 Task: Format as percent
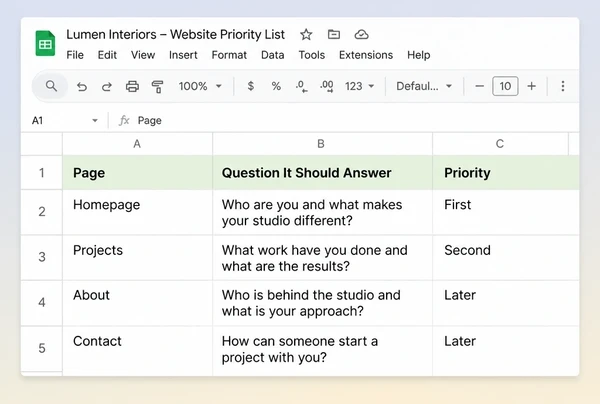(x=276, y=86)
